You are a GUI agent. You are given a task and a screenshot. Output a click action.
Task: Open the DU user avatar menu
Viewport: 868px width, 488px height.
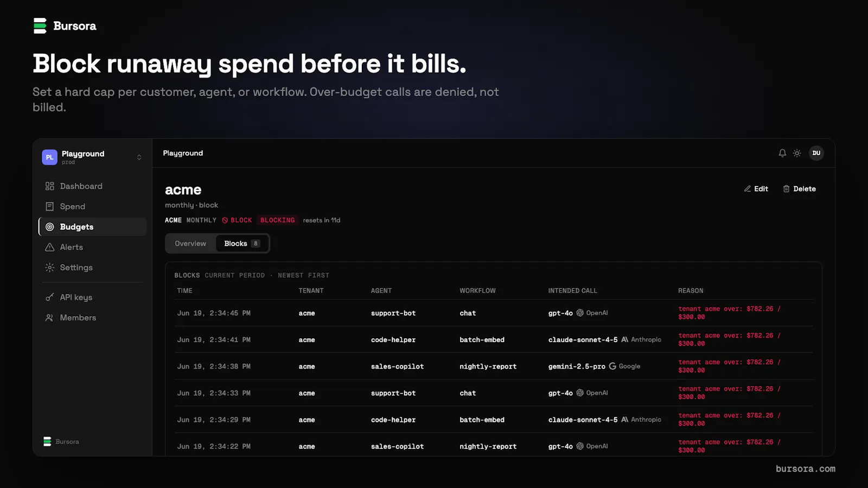pos(816,153)
